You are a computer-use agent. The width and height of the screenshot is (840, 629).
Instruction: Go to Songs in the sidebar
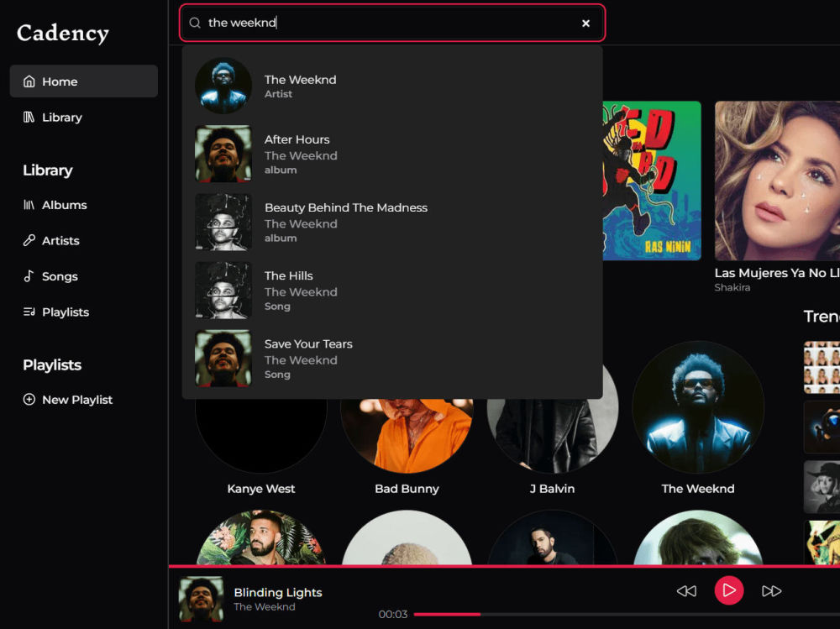point(83,276)
